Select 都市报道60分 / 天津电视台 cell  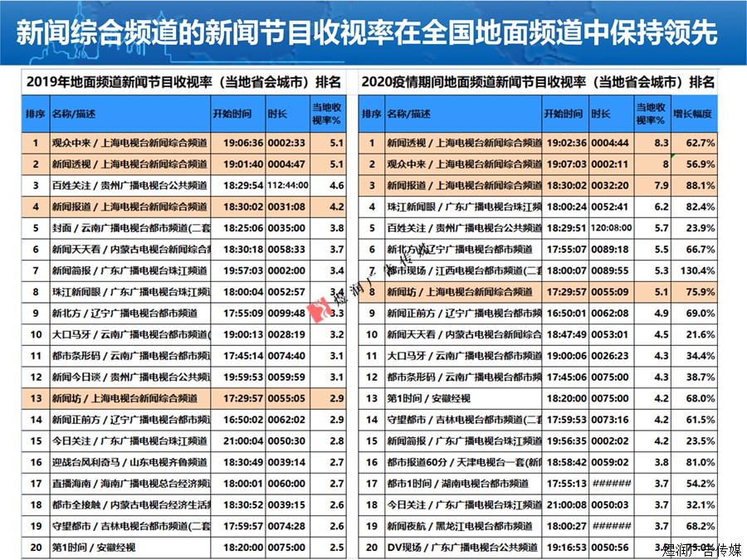463,462
